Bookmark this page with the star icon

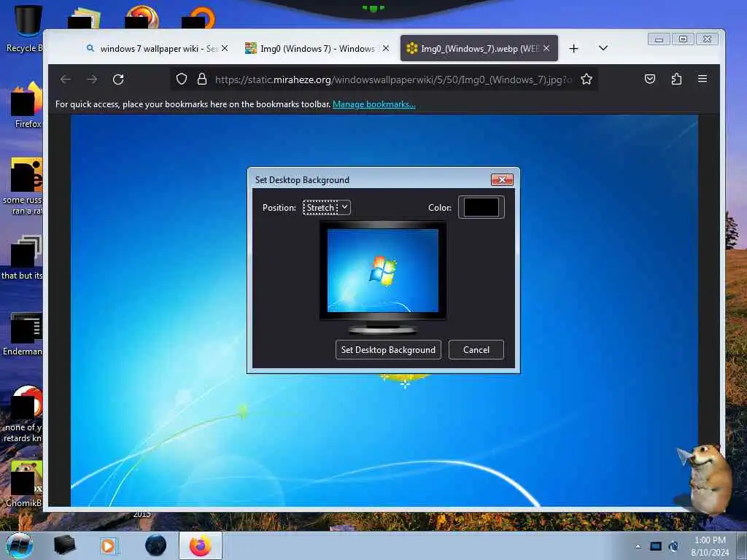(587, 79)
